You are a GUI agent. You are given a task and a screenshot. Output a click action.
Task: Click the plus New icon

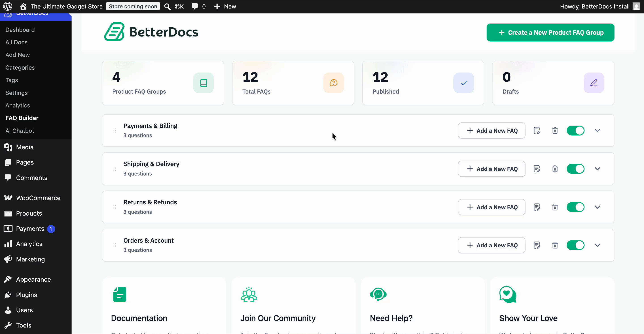[x=217, y=6]
